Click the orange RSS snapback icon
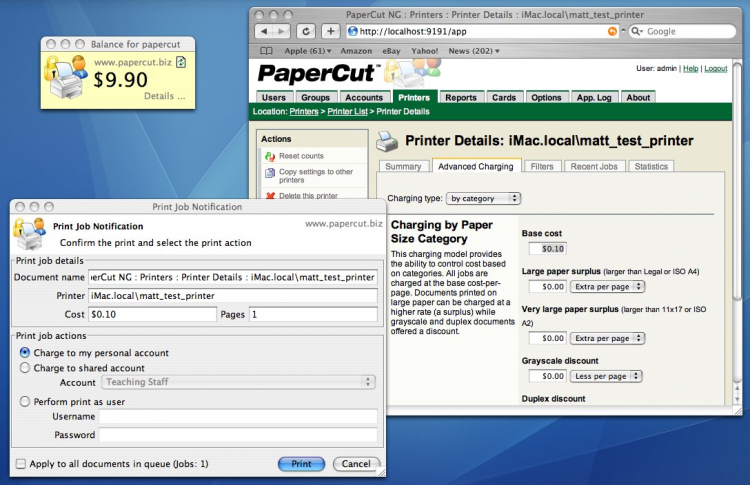 pos(612,32)
